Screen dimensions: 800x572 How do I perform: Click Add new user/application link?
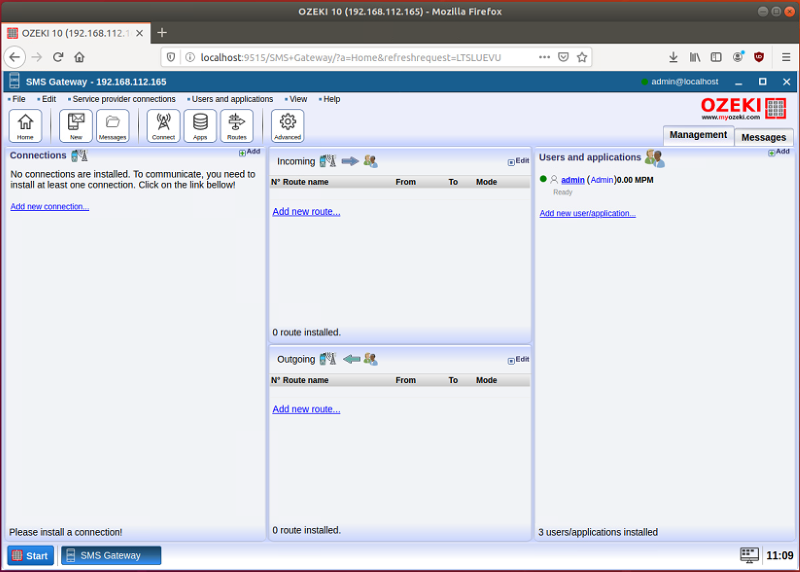[x=587, y=213]
